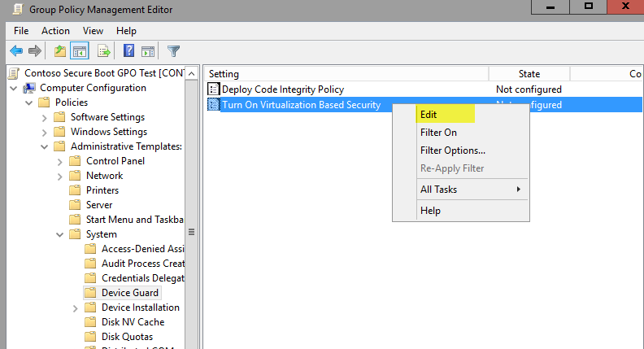Select Software Settings tree item
The image size is (644, 349).
coord(107,117)
